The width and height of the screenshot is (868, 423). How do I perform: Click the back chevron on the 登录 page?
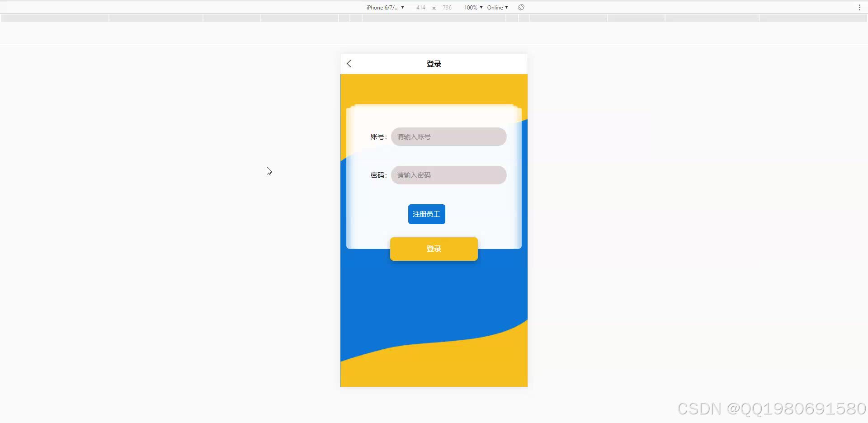click(x=349, y=64)
